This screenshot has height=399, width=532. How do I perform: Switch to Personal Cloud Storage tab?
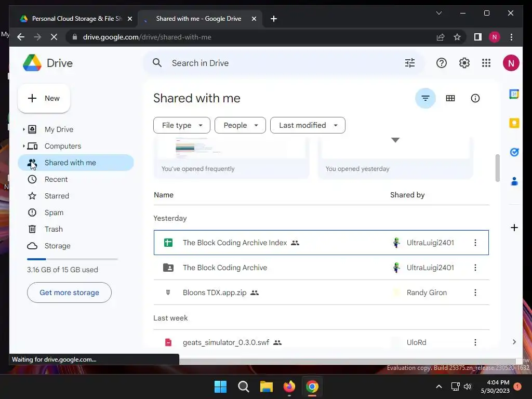[x=72, y=19]
